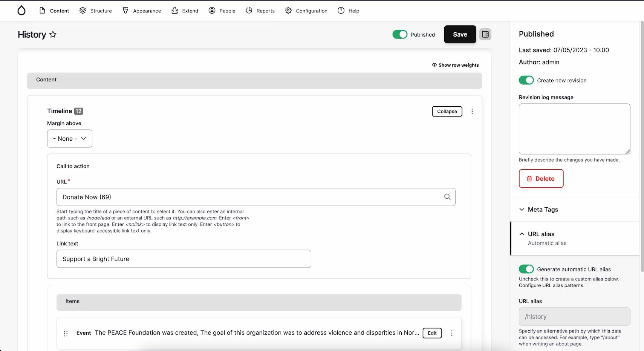Save the History page
The width and height of the screenshot is (644, 351).
tap(460, 34)
